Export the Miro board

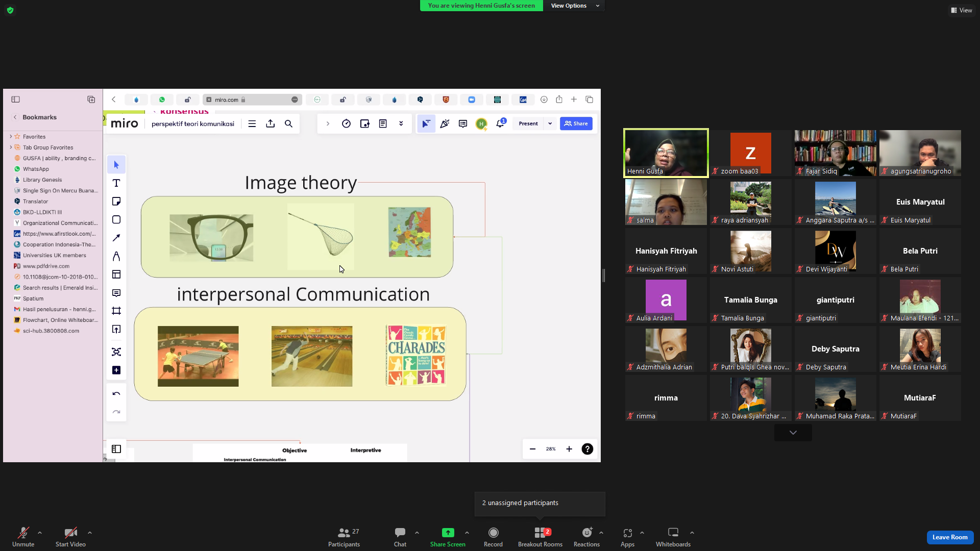click(271, 123)
